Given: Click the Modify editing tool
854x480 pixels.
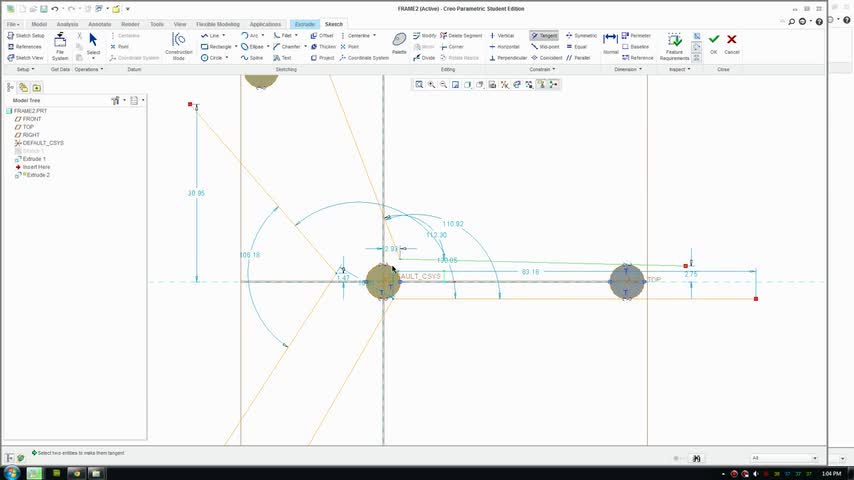Looking at the screenshot, I should pos(424,35).
